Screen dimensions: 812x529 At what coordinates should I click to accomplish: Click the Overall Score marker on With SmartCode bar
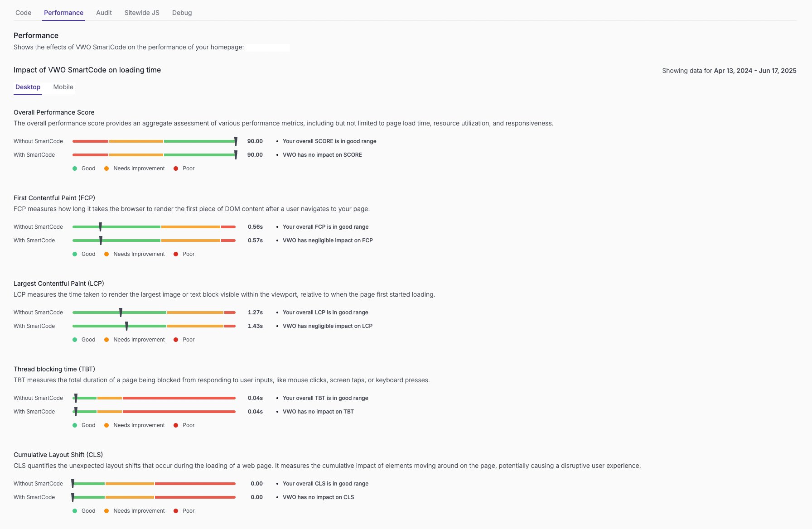tap(236, 155)
